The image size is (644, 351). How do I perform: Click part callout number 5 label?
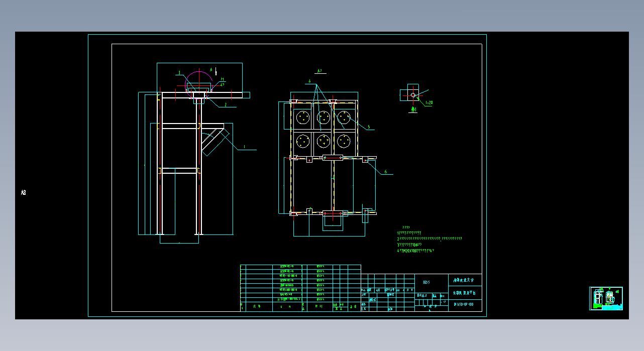pyautogui.click(x=368, y=127)
